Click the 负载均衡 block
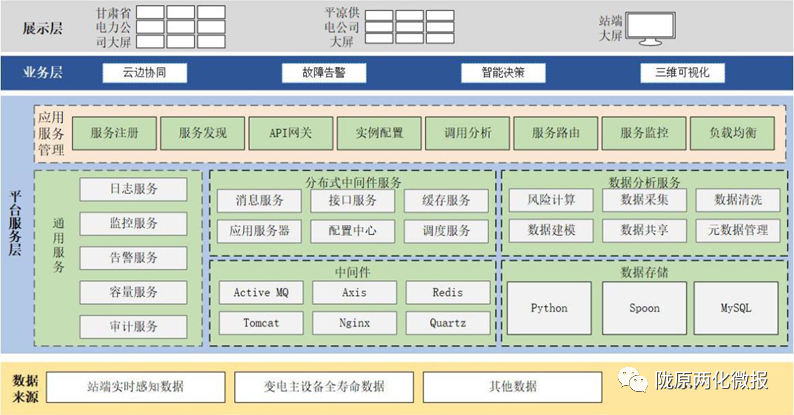This screenshot has height=415, width=794. tap(732, 133)
